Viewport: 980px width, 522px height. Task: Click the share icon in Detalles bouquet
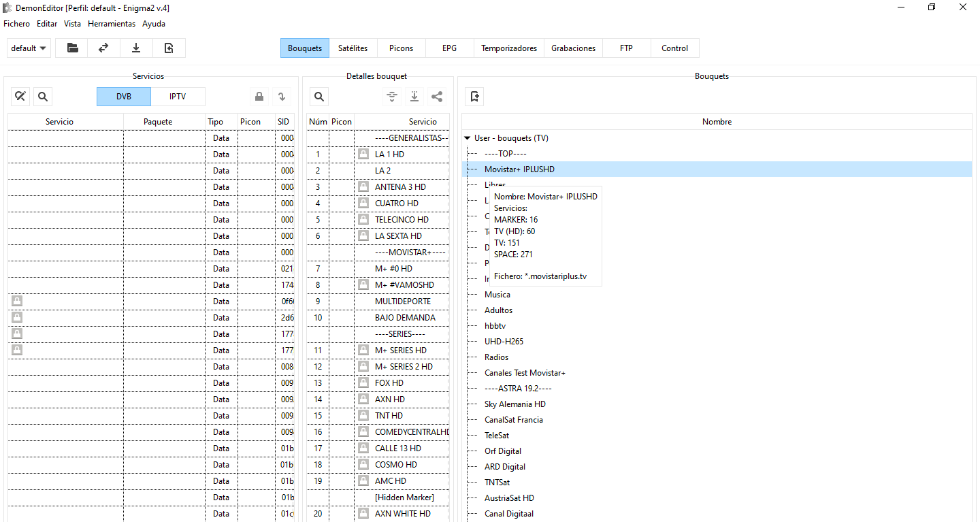click(437, 97)
